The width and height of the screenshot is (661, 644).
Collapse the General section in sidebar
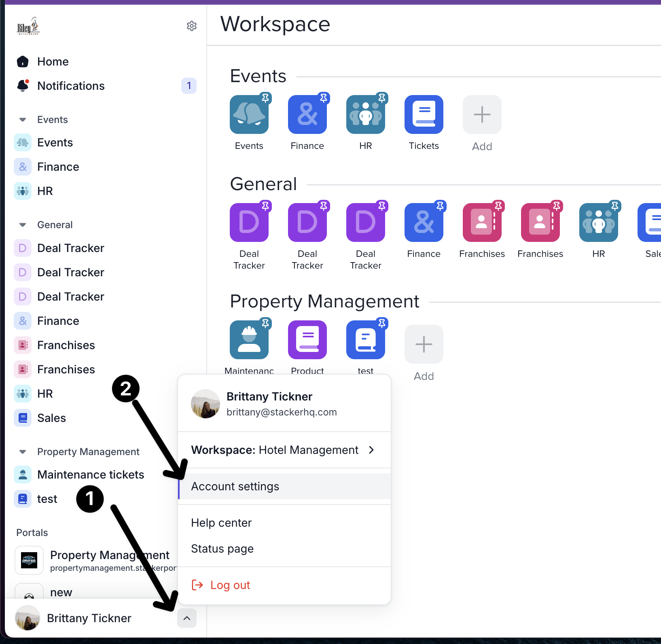click(x=23, y=225)
